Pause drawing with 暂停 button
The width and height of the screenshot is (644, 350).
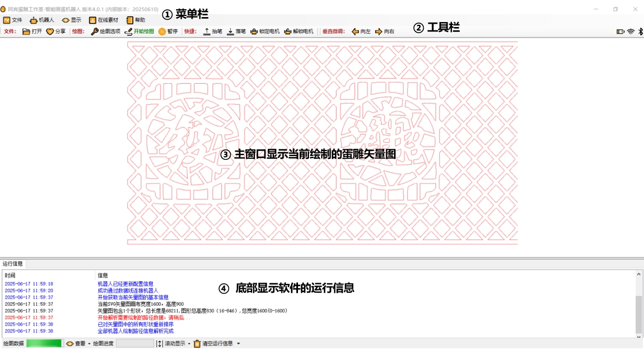(x=162, y=31)
